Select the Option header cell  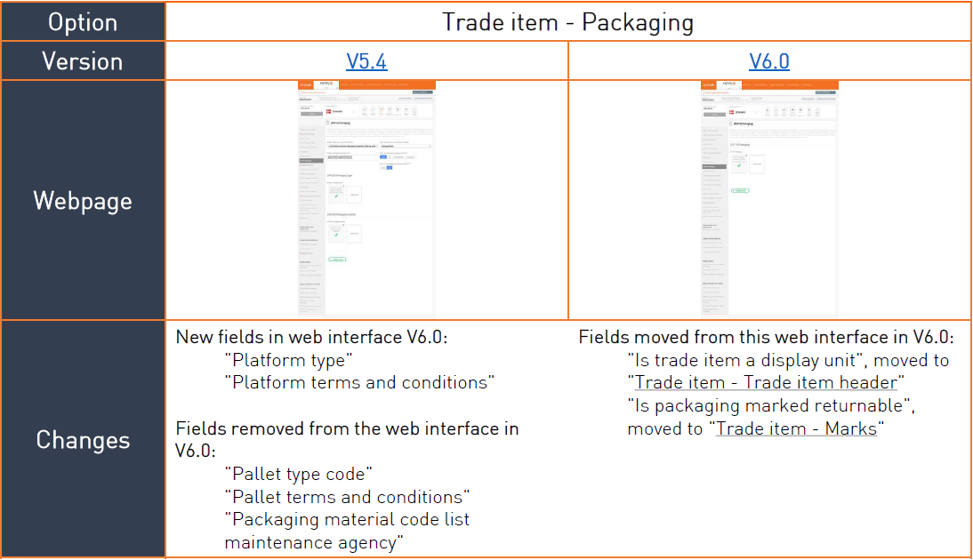[83, 21]
